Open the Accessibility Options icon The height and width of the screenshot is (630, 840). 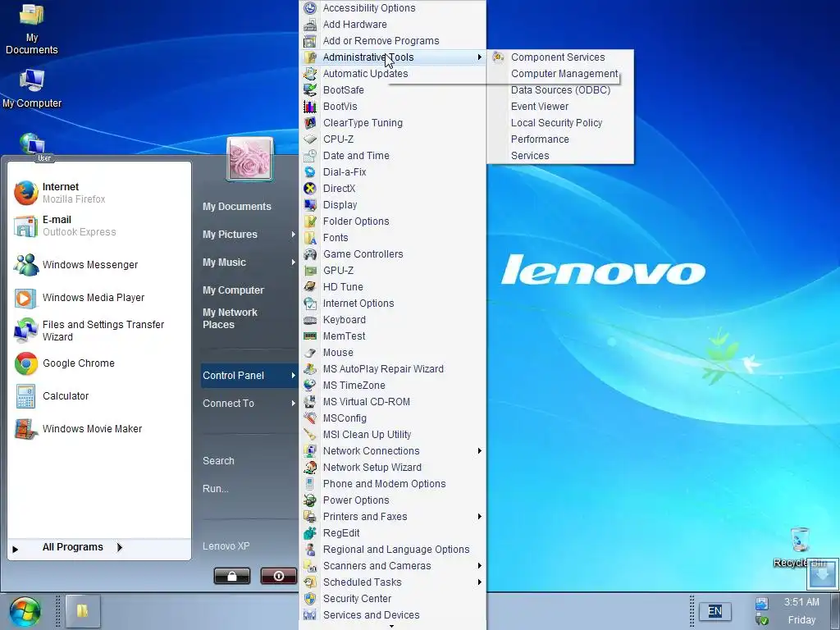tap(310, 8)
